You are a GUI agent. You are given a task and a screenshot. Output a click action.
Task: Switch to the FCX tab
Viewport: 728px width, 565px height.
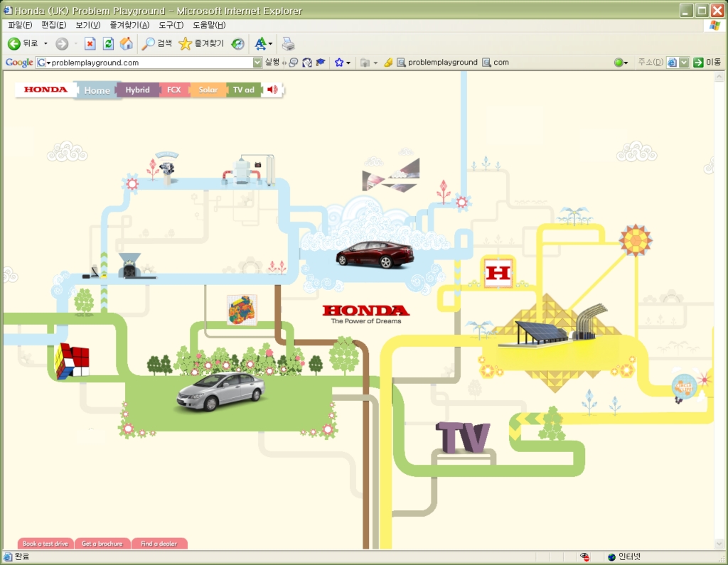(x=174, y=90)
